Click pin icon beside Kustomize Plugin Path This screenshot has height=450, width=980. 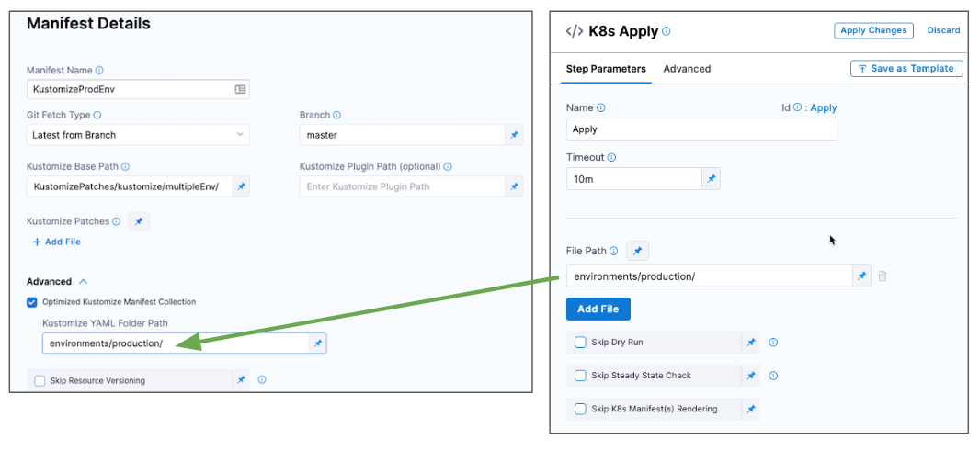(514, 186)
